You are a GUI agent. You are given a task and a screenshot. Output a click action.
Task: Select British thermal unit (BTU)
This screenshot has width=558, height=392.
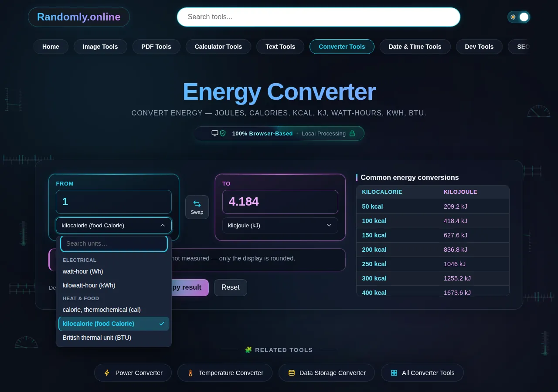tap(114, 338)
